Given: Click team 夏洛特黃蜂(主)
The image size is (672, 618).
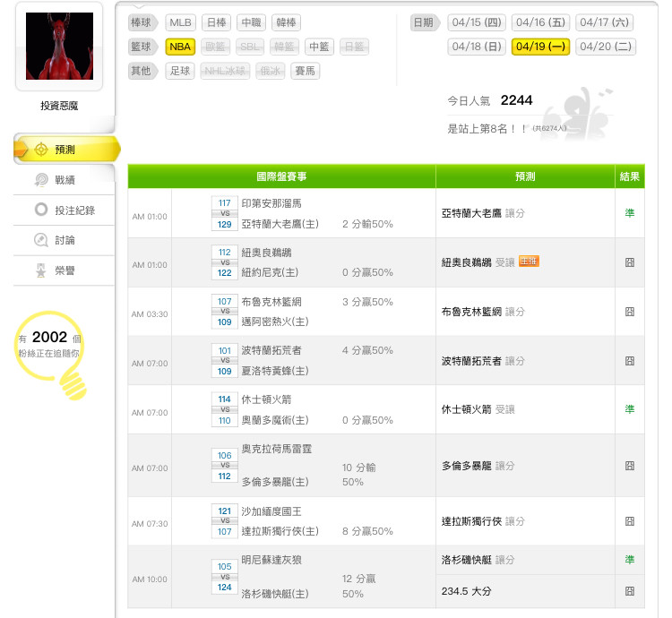Looking at the screenshot, I should pyautogui.click(x=275, y=371).
